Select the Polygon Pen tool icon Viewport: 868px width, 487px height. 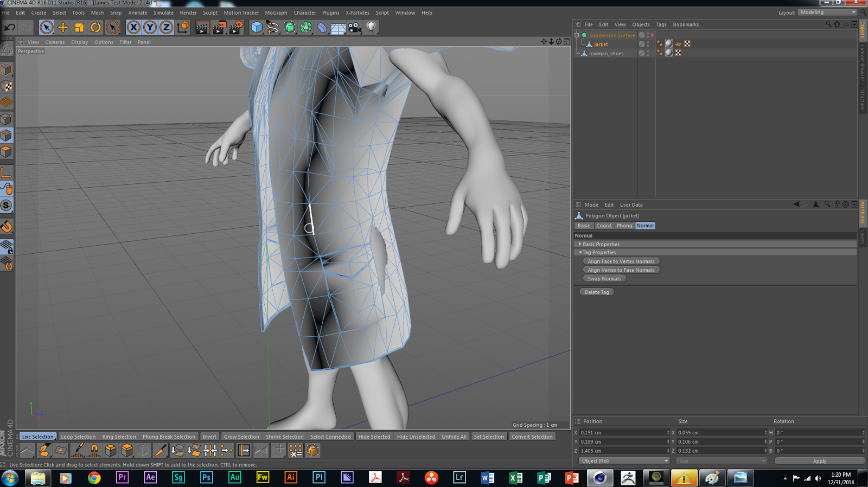click(44, 450)
